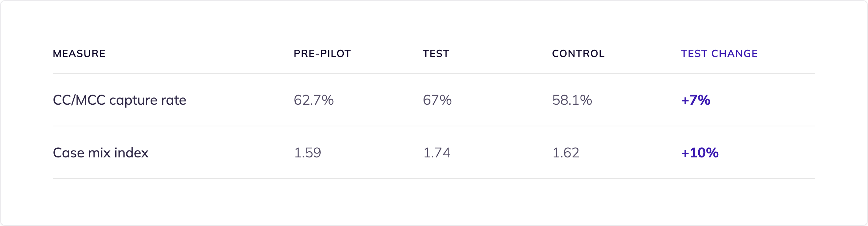Click the 58.1% control value
This screenshot has width=868, height=226.
coord(572,100)
